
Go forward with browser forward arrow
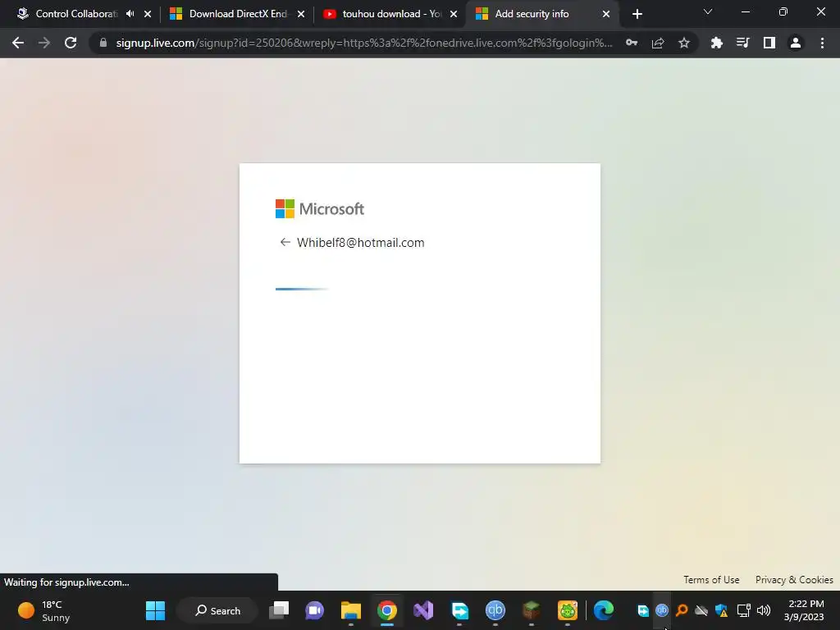(x=44, y=43)
